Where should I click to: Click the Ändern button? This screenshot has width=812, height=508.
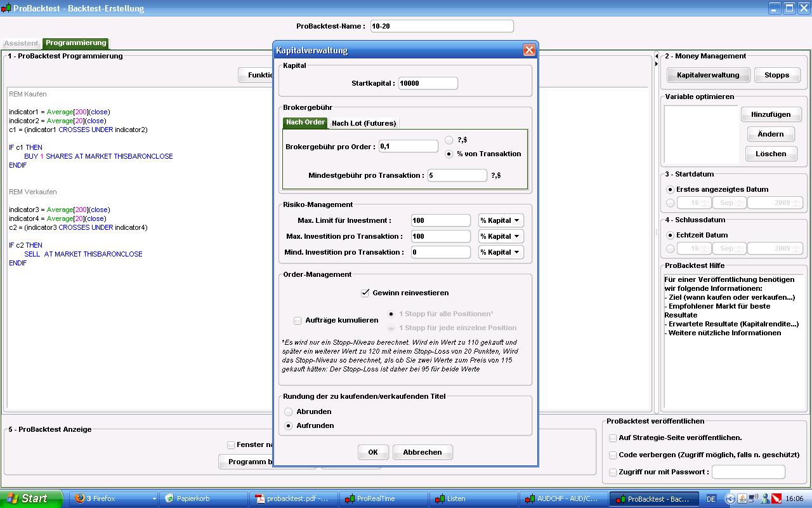coord(771,134)
